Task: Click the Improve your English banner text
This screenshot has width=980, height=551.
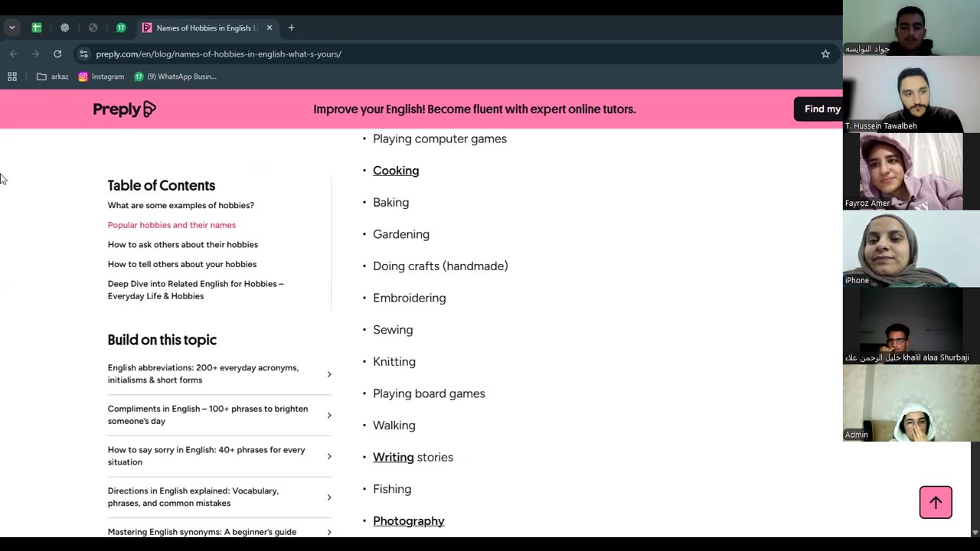Action: (x=475, y=109)
